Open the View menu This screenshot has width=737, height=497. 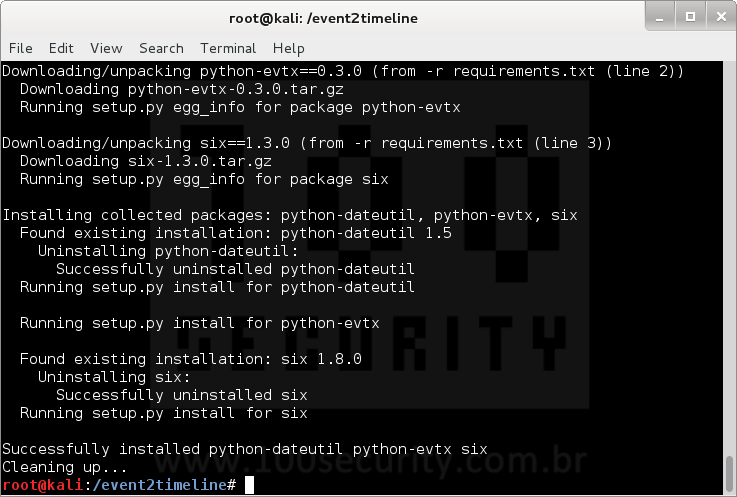[x=106, y=48]
